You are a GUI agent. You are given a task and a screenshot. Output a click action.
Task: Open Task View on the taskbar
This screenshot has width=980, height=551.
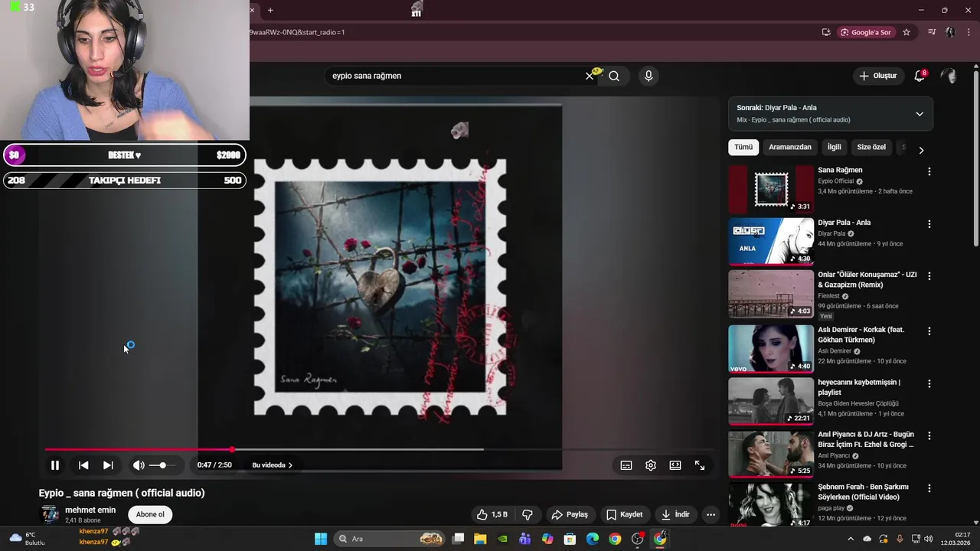458,539
